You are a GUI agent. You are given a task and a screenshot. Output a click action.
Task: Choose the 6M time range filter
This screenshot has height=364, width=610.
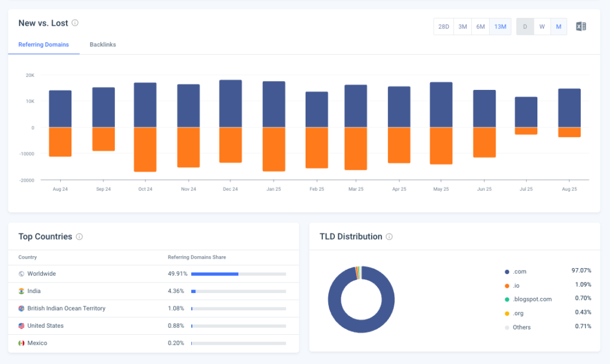tap(481, 26)
